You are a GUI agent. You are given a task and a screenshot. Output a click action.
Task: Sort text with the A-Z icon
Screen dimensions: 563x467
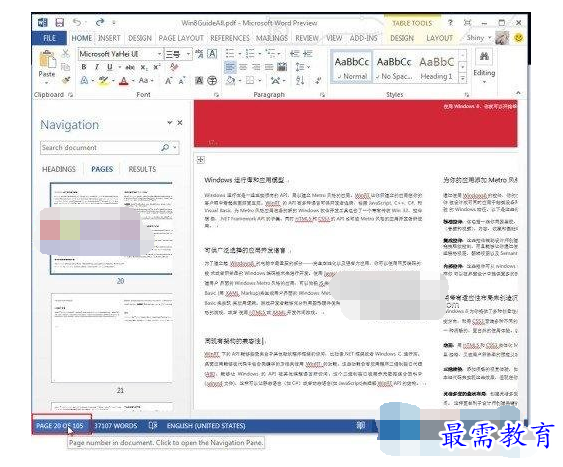(300, 81)
